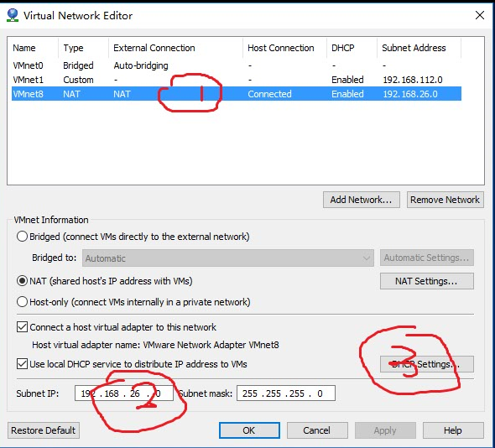495x448 pixels.
Task: Click the DHCP column header
Action: coord(352,48)
